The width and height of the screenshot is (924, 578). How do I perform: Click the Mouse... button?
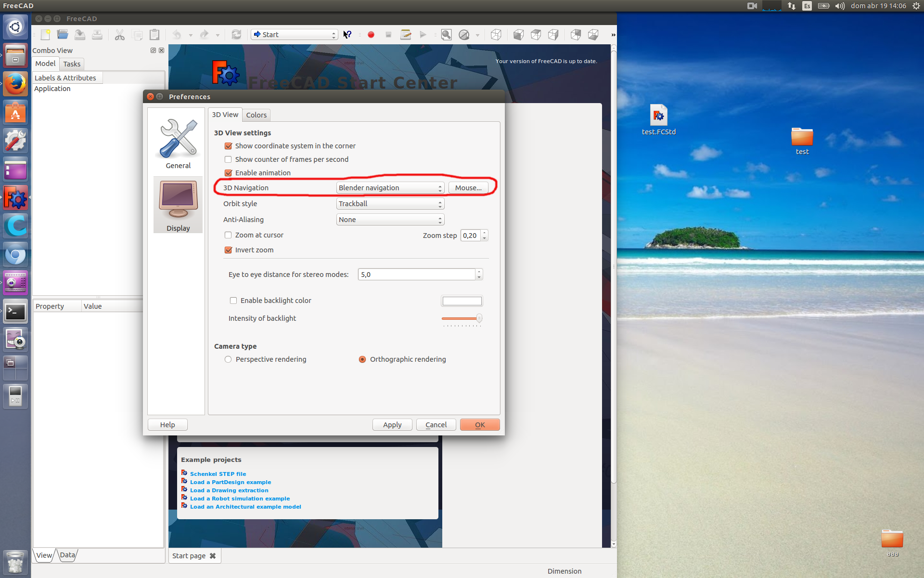468,188
